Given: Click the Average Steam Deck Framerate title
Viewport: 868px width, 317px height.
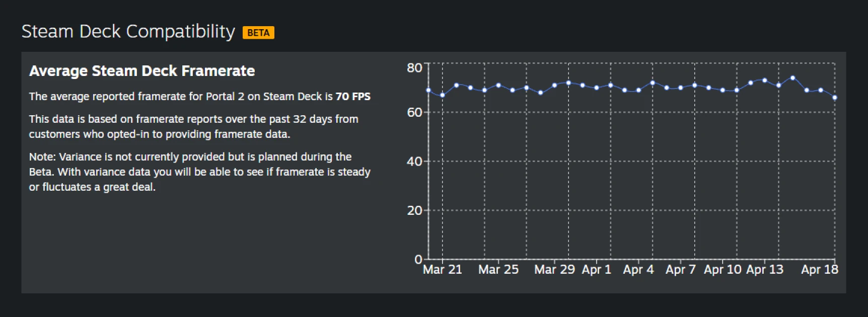Looking at the screenshot, I should pos(142,71).
